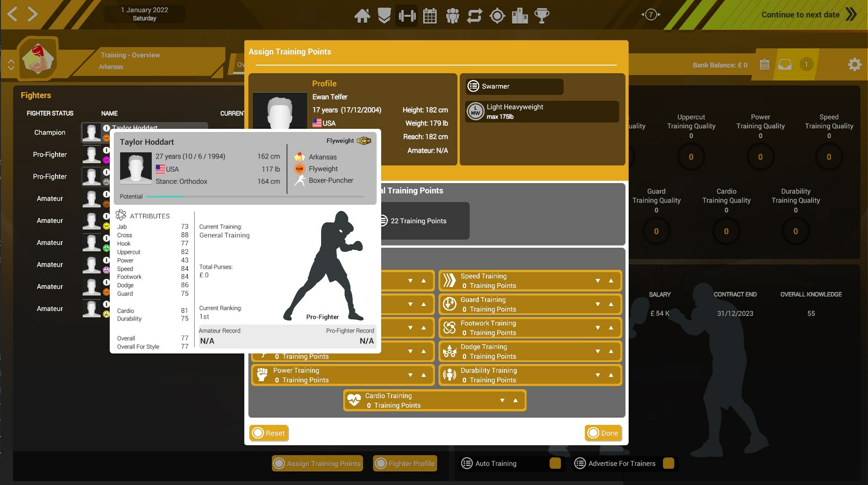Click the 22 Training Points box
The height and width of the screenshot is (485, 868).
[423, 221]
